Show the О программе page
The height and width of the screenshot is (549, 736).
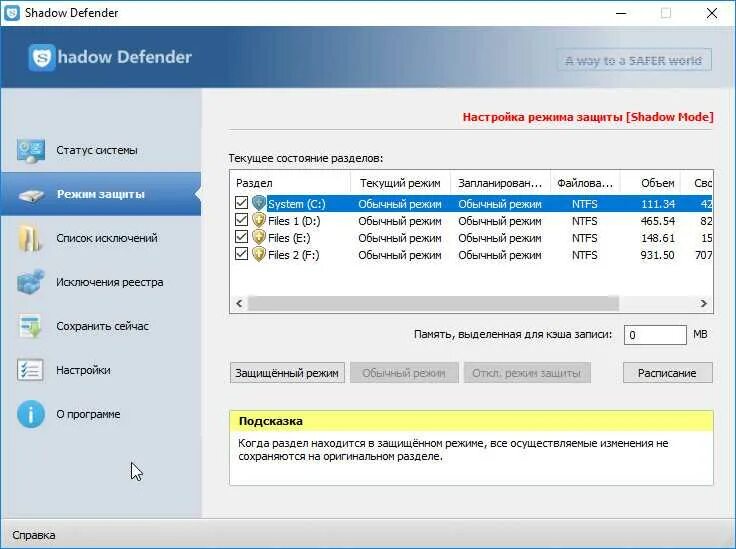click(101, 414)
